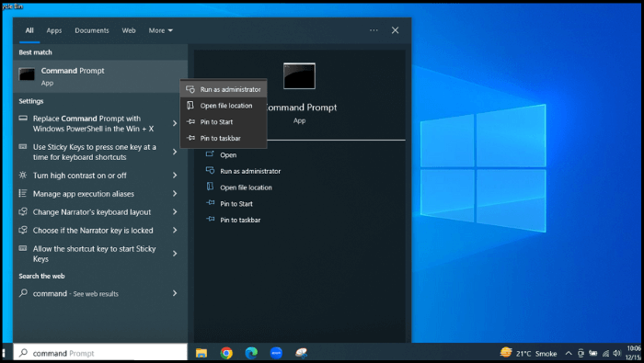This screenshot has width=644, height=363.
Task: Click the large Command Prompt preview thumbnail
Action: 299,76
